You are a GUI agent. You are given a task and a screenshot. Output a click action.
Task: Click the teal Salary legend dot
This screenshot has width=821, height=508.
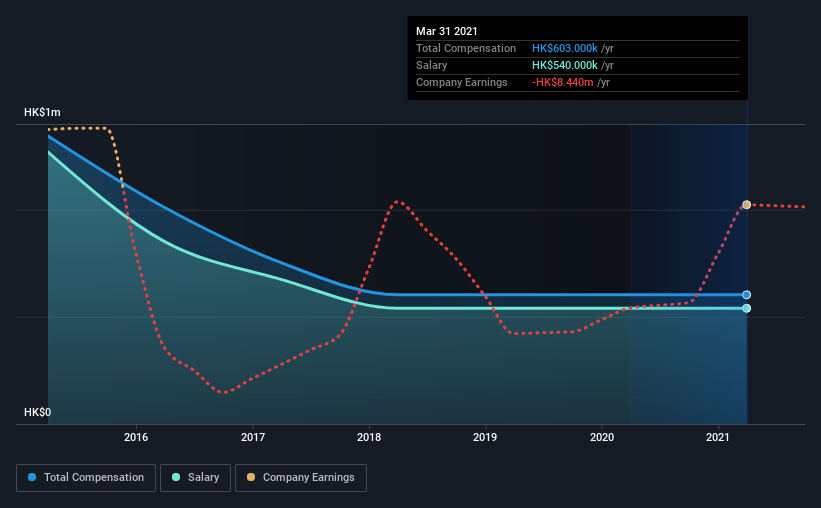point(176,477)
